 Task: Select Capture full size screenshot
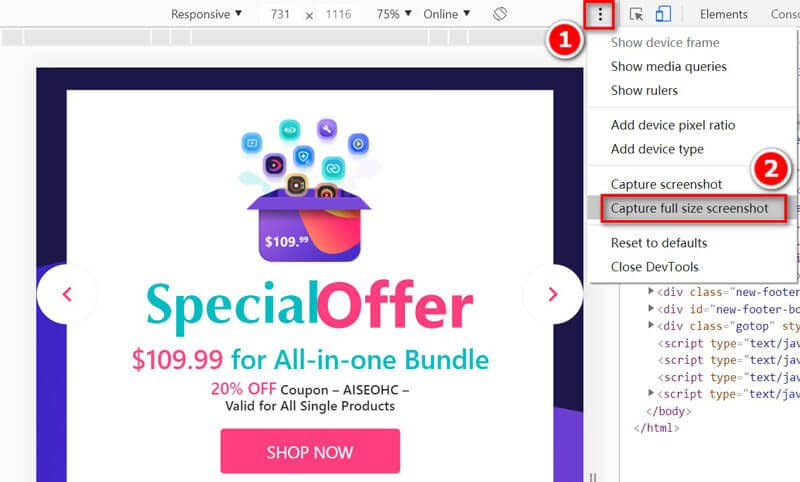tap(689, 209)
